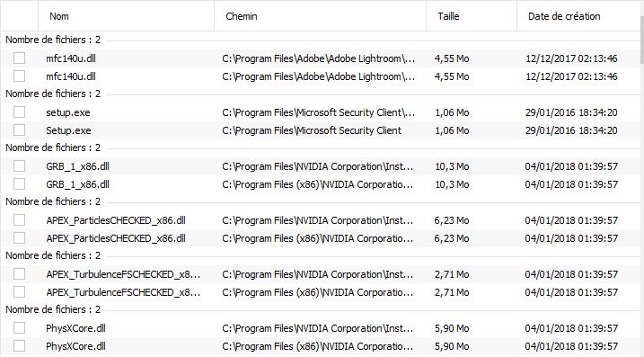Image resolution: width=644 pixels, height=357 pixels.
Task: Enable checkbox for last PhysXCore.dll row
Action: tap(19, 346)
